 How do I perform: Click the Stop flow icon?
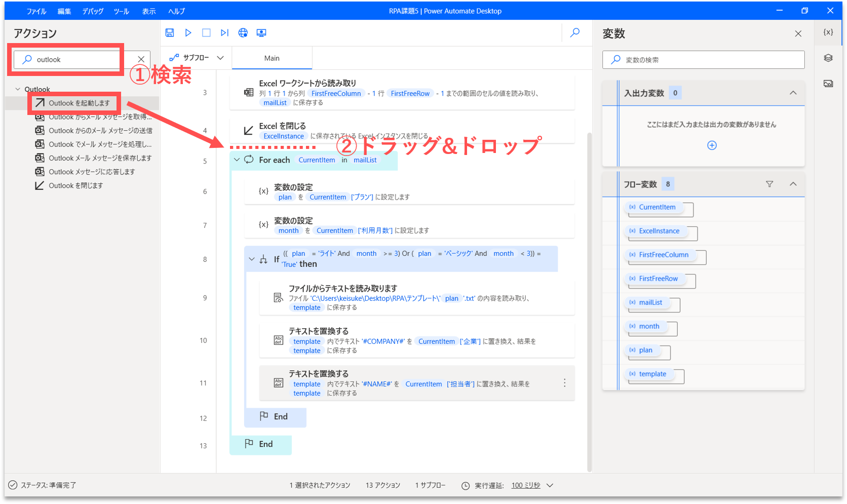point(206,33)
